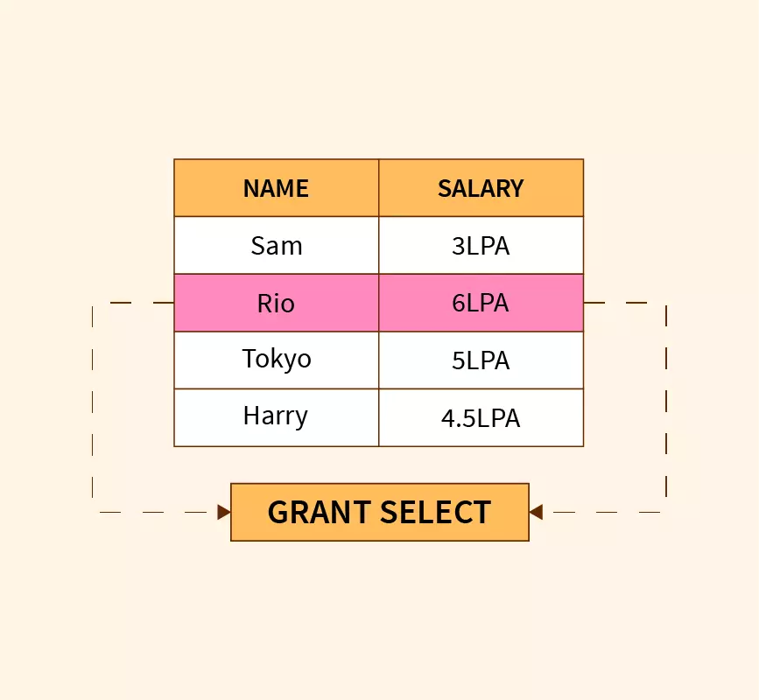Select the highlighted Rio cell
This screenshot has width=759, height=700.
coord(276,304)
